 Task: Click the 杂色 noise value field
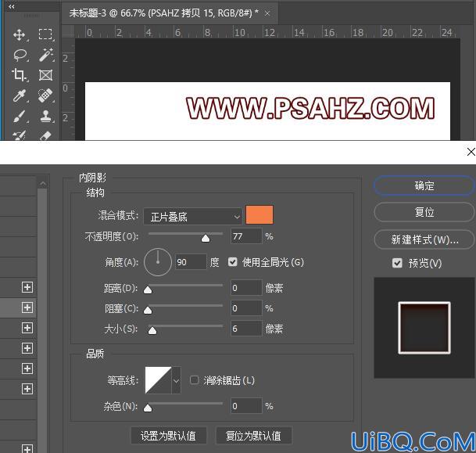pos(246,405)
